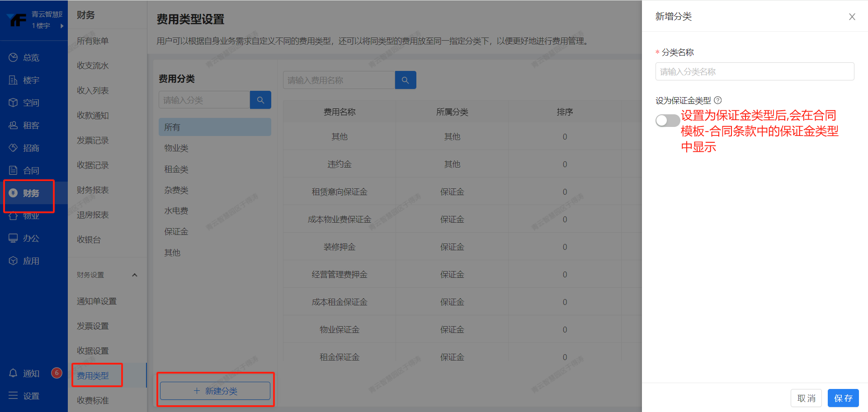This screenshot has width=868, height=412.
Task: Click the 保存 button
Action: pos(843,398)
